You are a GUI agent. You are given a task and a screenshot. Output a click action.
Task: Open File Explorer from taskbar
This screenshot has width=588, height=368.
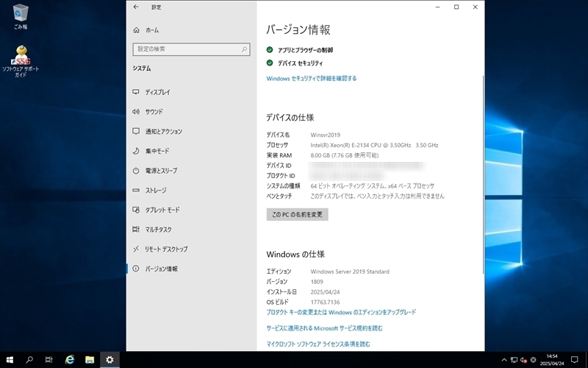tap(90, 360)
